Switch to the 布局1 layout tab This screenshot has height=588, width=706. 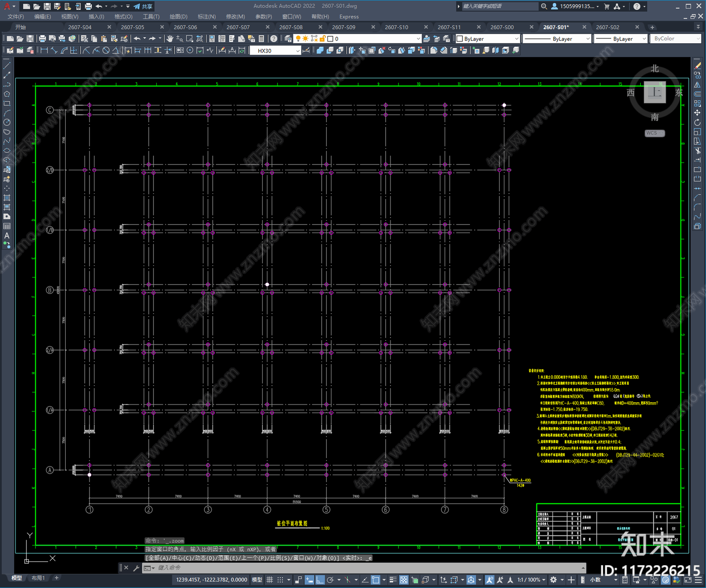pyautogui.click(x=38, y=578)
